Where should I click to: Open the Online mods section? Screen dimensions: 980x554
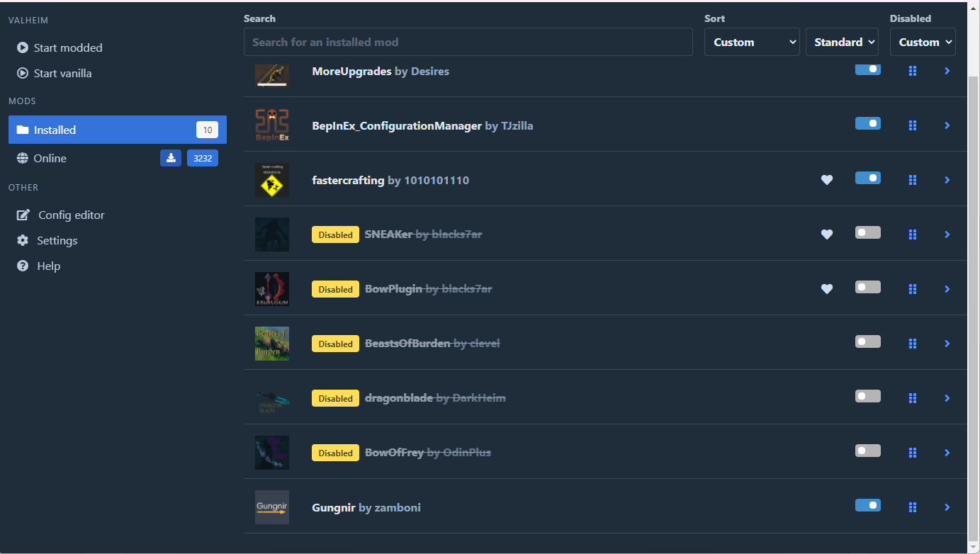pos(118,158)
